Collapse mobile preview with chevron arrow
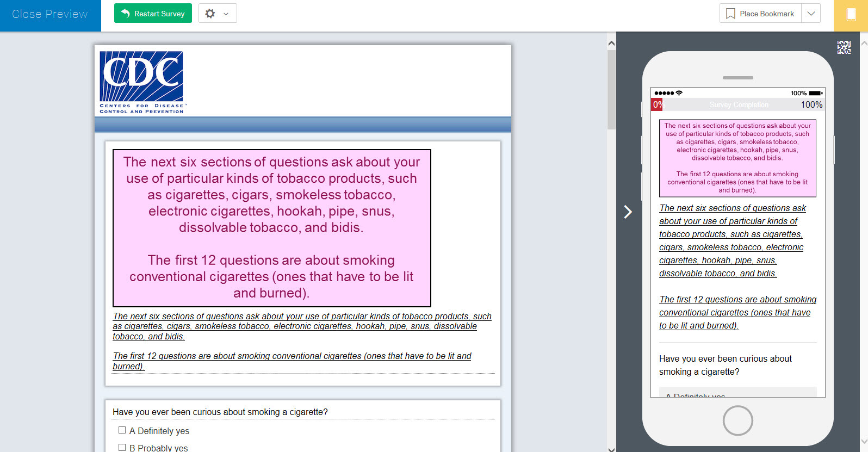Viewport: 868px width, 452px height. click(628, 212)
